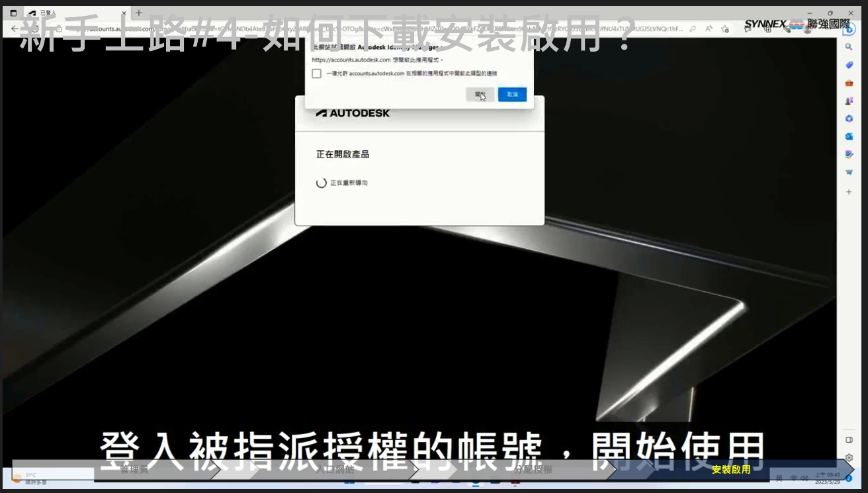Add a sidebar app with plus icon
This screenshot has width=868, height=493.
849,192
